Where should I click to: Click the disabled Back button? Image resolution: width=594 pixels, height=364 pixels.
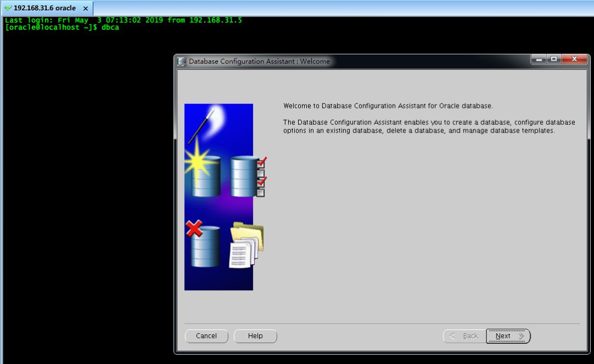(464, 336)
